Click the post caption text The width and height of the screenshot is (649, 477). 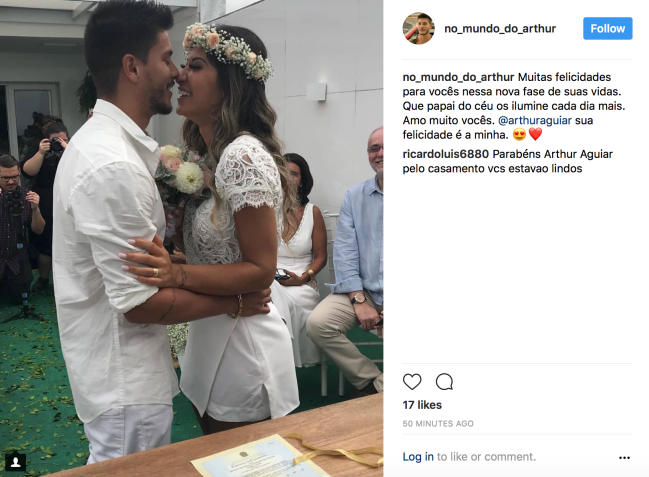514,106
